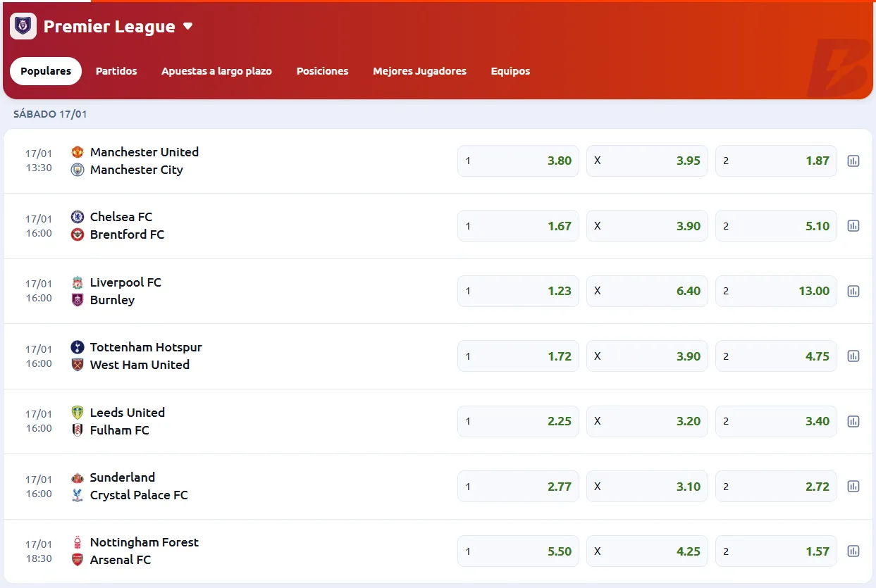Screen dimensions: 876x588
Task: Open stats icon for Sunderland vs Crystal Palace
Action: point(853,487)
